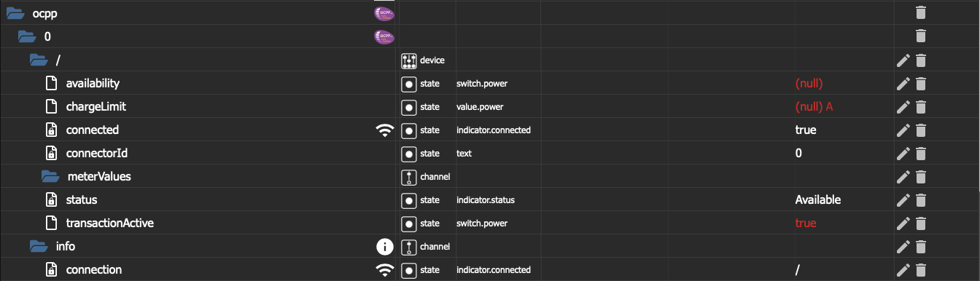Click the device type icon in / row
The width and height of the screenshot is (980, 281).
click(x=408, y=60)
